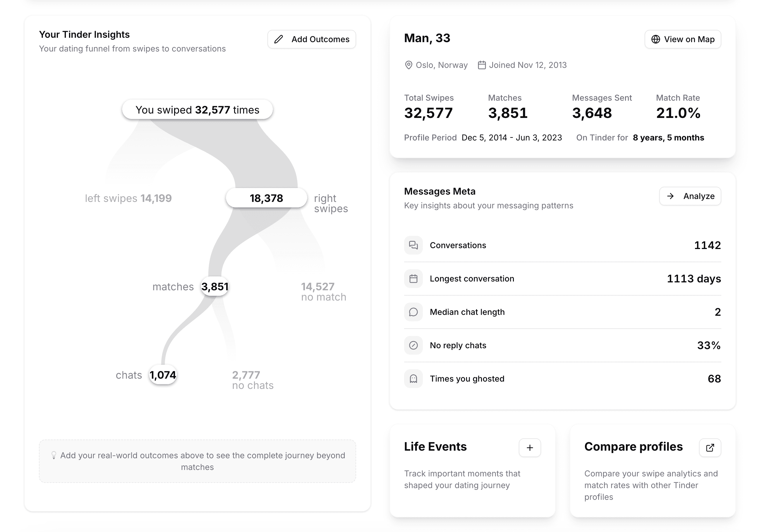Click the calendar icon beside Longest conversation
Viewport: 769px width, 532px height.
[x=413, y=279]
